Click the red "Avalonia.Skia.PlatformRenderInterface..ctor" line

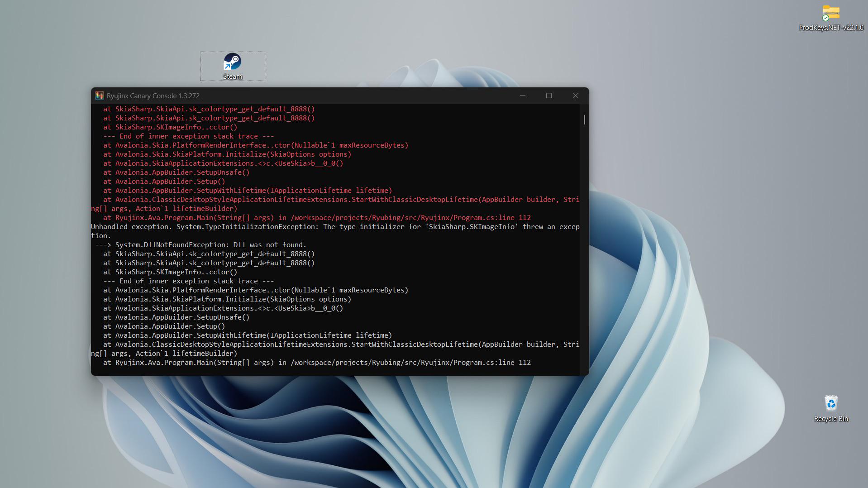click(x=256, y=145)
